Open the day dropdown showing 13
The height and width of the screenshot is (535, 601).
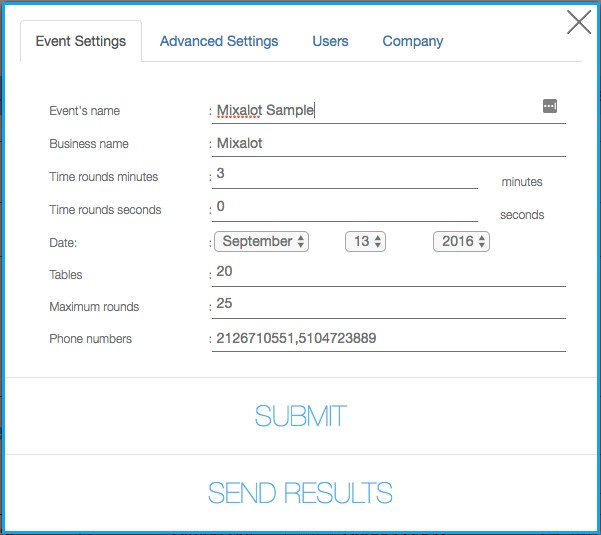pos(365,241)
